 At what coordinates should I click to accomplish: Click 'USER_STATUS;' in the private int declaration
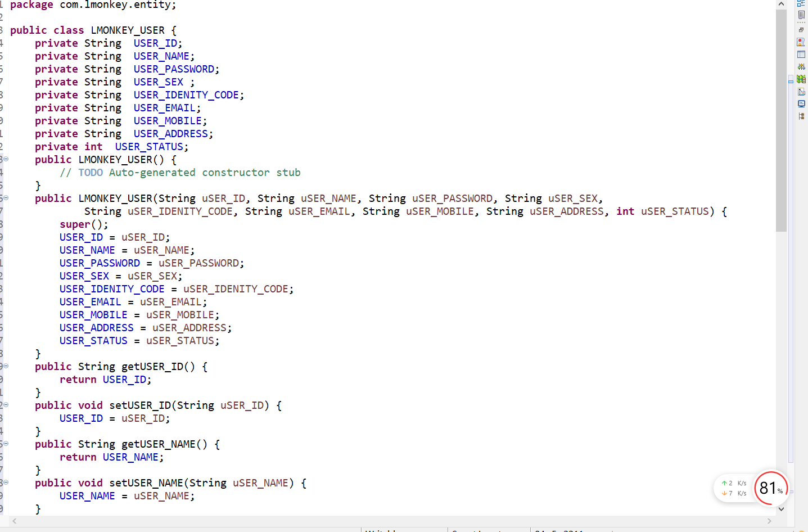tap(152, 147)
